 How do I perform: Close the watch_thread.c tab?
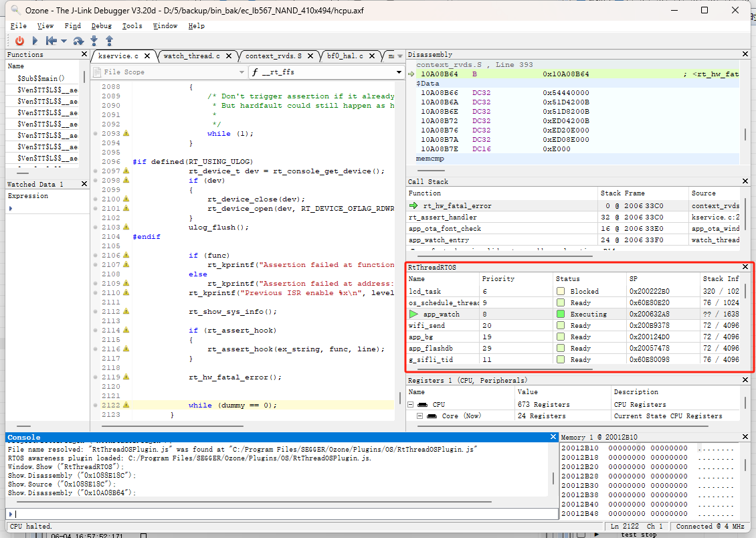(229, 56)
